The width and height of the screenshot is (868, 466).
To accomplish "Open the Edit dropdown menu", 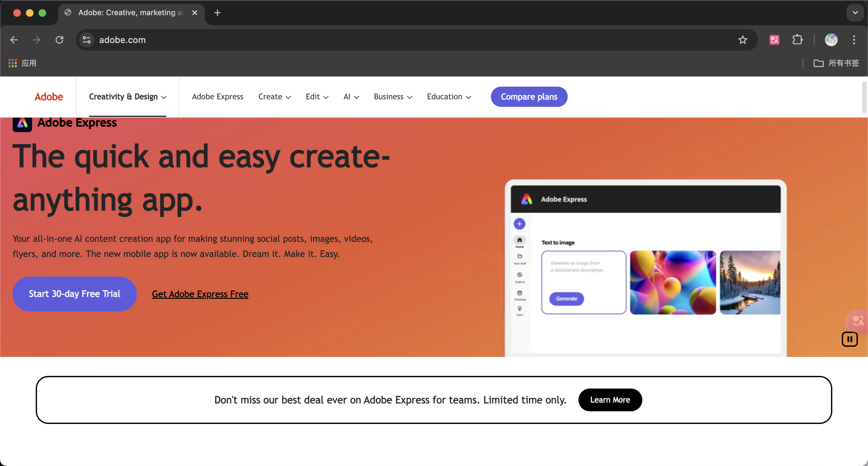I will (317, 96).
